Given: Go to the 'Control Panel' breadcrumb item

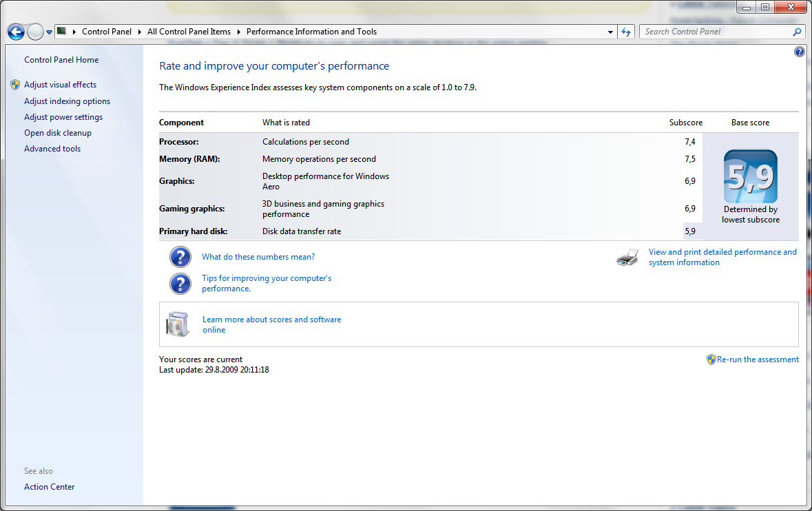Looking at the screenshot, I should click(x=106, y=32).
